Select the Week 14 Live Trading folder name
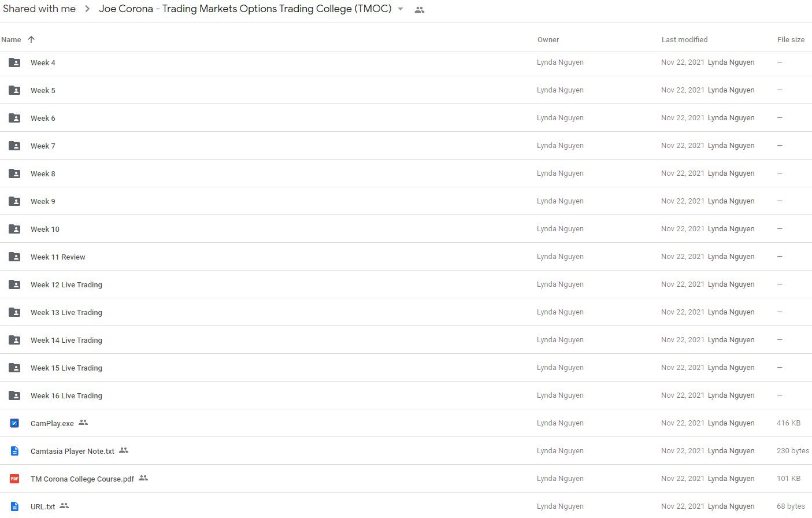 pos(66,341)
